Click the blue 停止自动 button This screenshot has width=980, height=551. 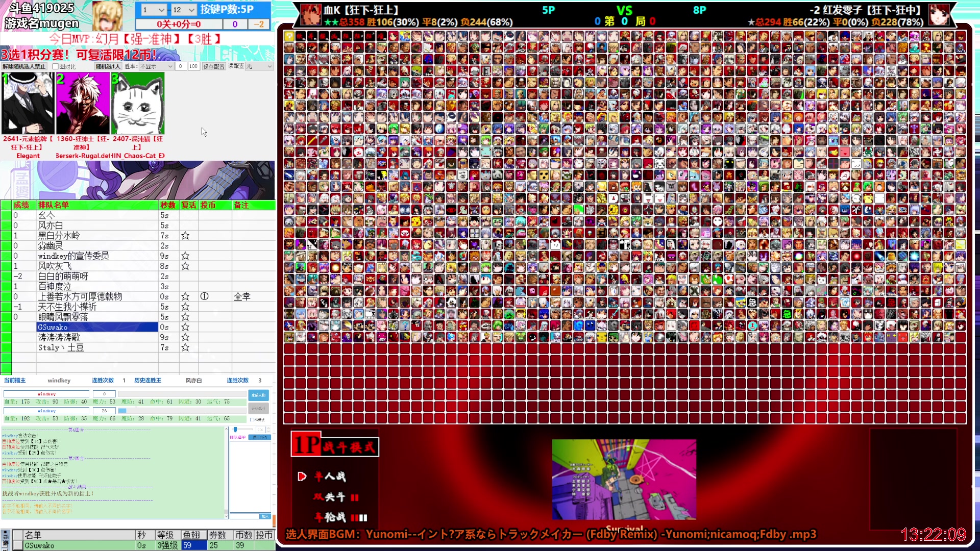pyautogui.click(x=259, y=437)
